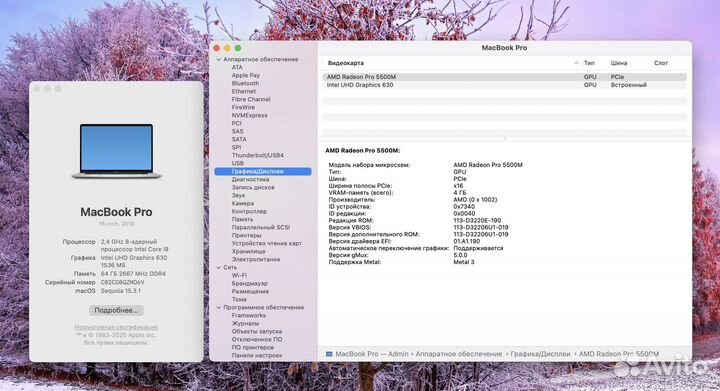The height and width of the screenshot is (391, 720).
Task: Select Электропитание in sidebar
Action: [256, 259]
